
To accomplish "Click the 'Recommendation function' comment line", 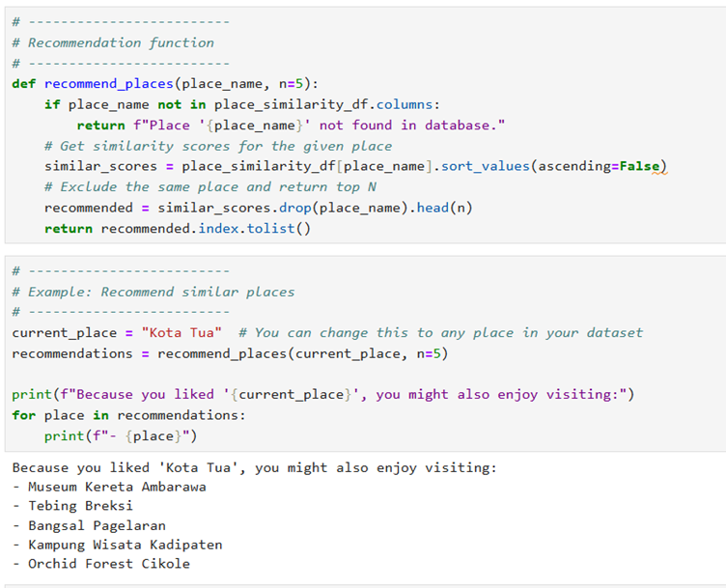I will tap(121, 42).
